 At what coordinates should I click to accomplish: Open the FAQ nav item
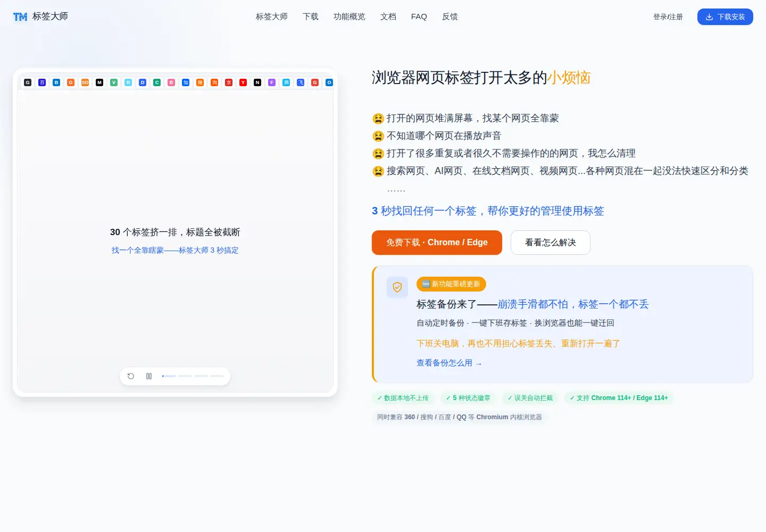419,16
